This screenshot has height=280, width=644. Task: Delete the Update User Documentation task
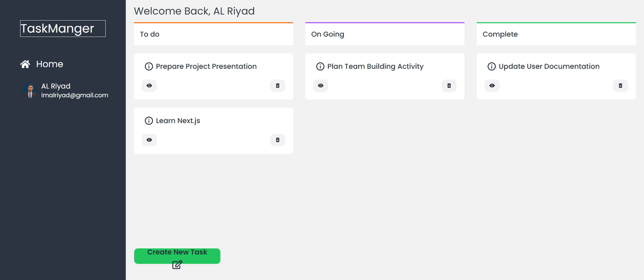(x=620, y=86)
